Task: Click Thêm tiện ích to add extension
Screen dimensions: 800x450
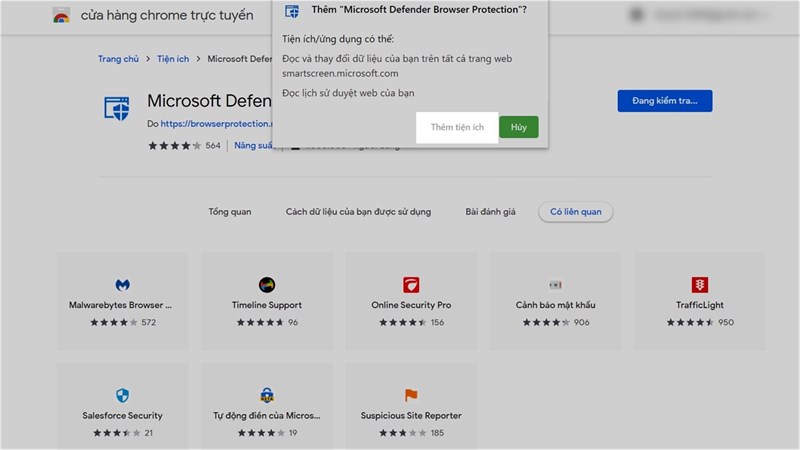Action: click(457, 127)
